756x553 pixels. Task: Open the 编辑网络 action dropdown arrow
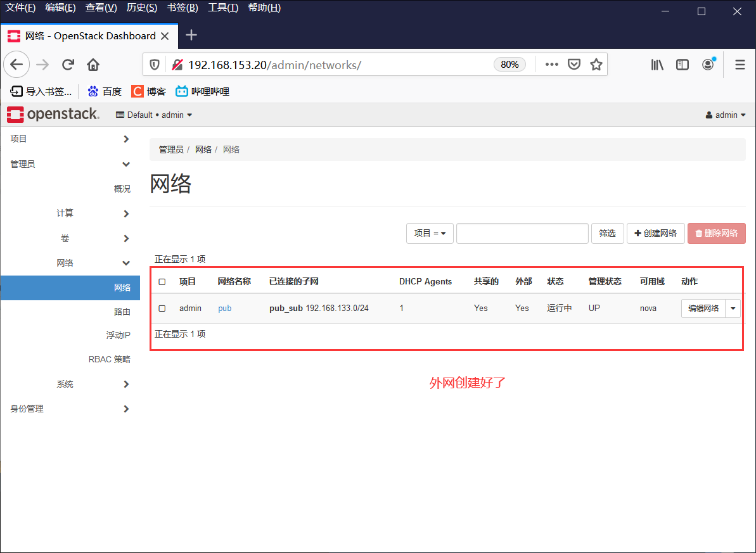pos(733,308)
